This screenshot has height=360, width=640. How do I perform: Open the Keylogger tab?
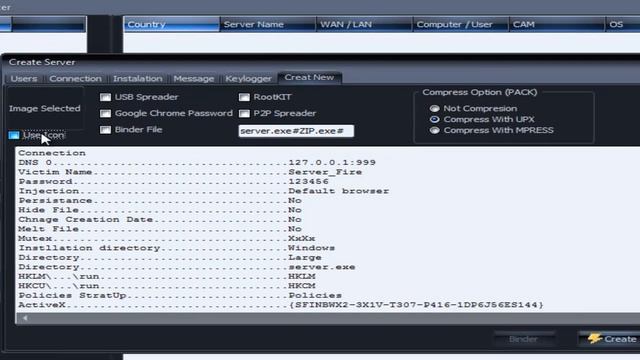coord(248,78)
